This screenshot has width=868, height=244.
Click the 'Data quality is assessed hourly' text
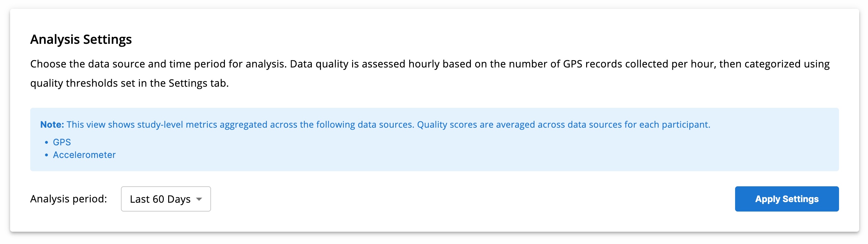(347, 64)
